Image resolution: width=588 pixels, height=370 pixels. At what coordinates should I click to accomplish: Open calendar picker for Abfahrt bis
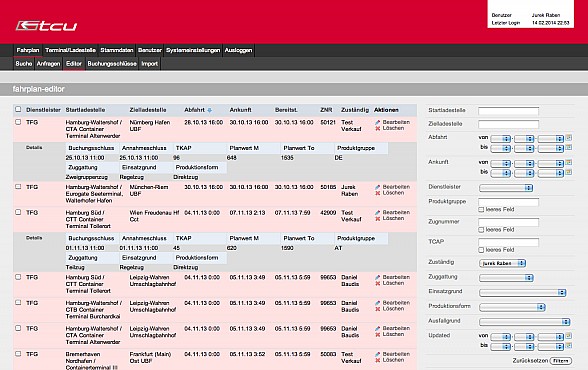[569, 147]
